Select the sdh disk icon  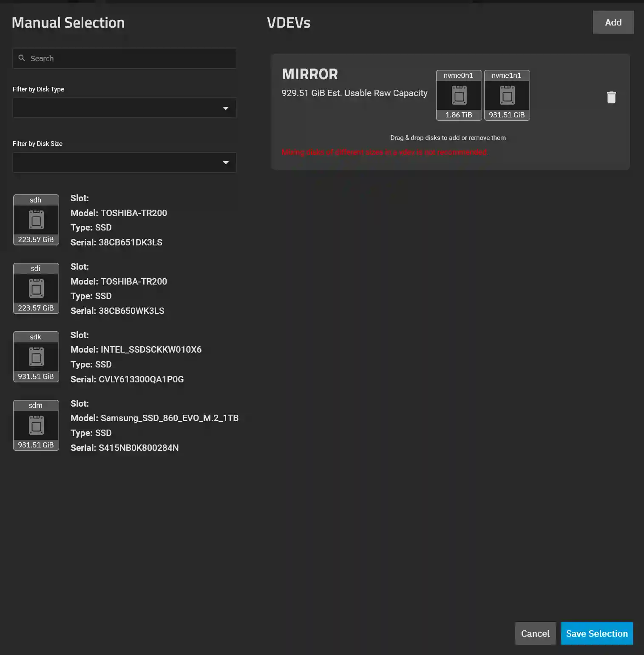36,220
